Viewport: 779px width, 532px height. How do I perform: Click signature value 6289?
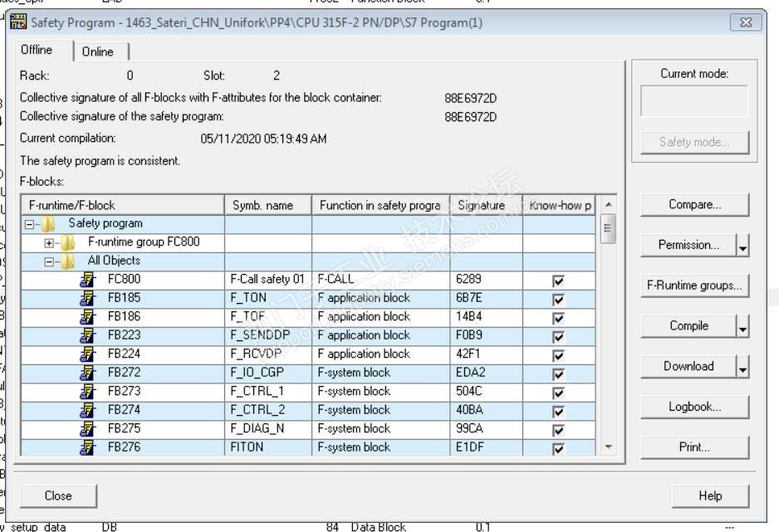[468, 280]
